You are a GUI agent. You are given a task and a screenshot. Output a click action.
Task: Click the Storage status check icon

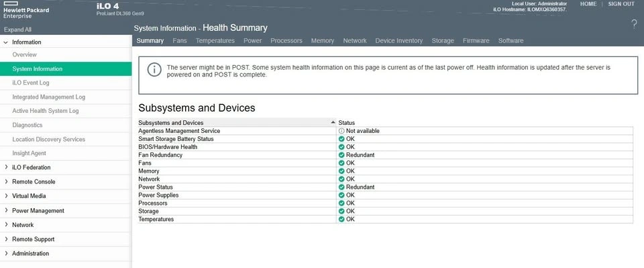pos(341,211)
